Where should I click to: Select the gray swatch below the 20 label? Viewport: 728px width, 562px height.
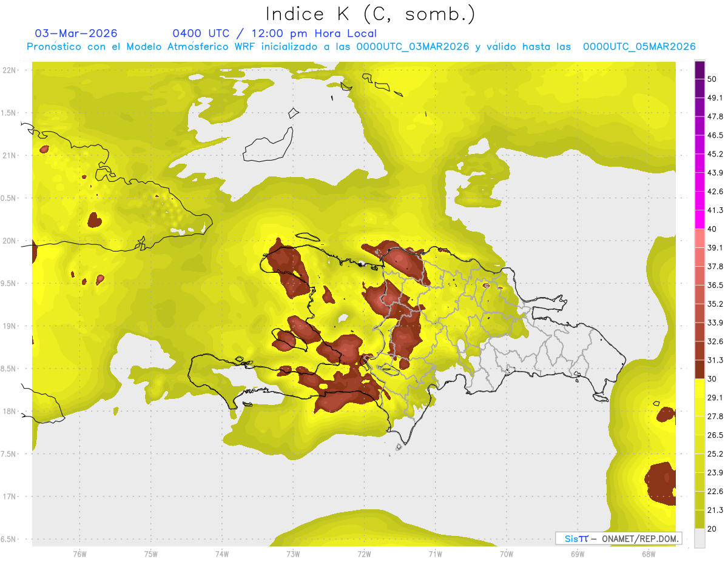coord(699,538)
